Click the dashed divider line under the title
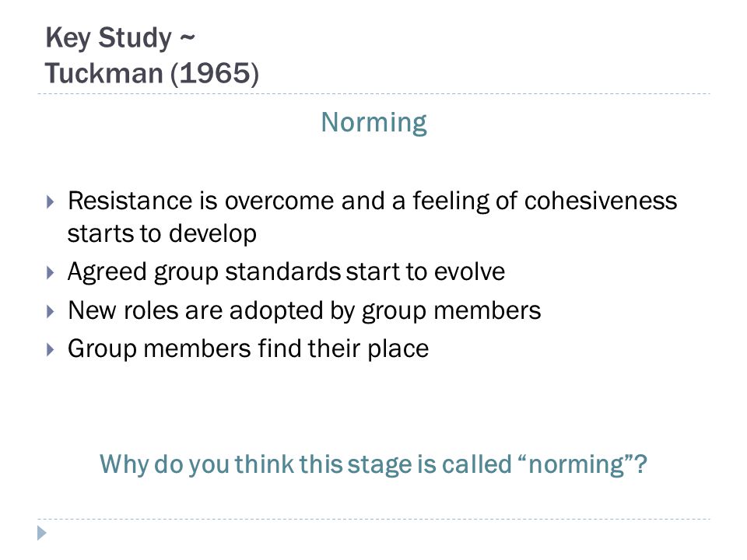 [374, 94]
